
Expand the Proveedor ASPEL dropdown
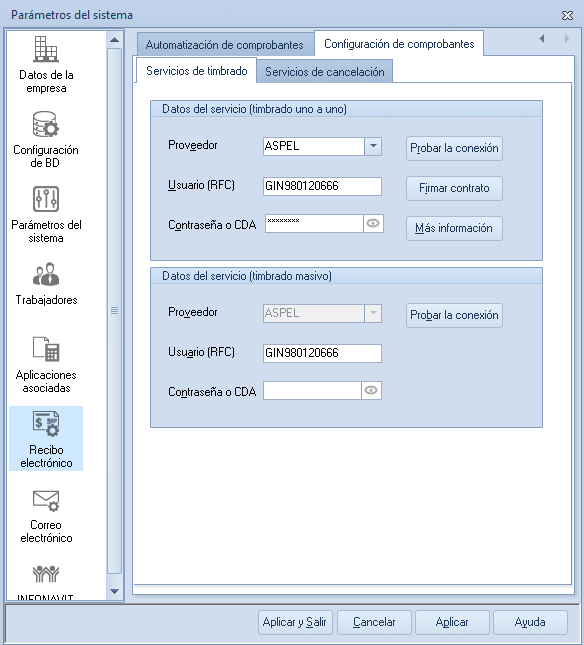tap(373, 146)
